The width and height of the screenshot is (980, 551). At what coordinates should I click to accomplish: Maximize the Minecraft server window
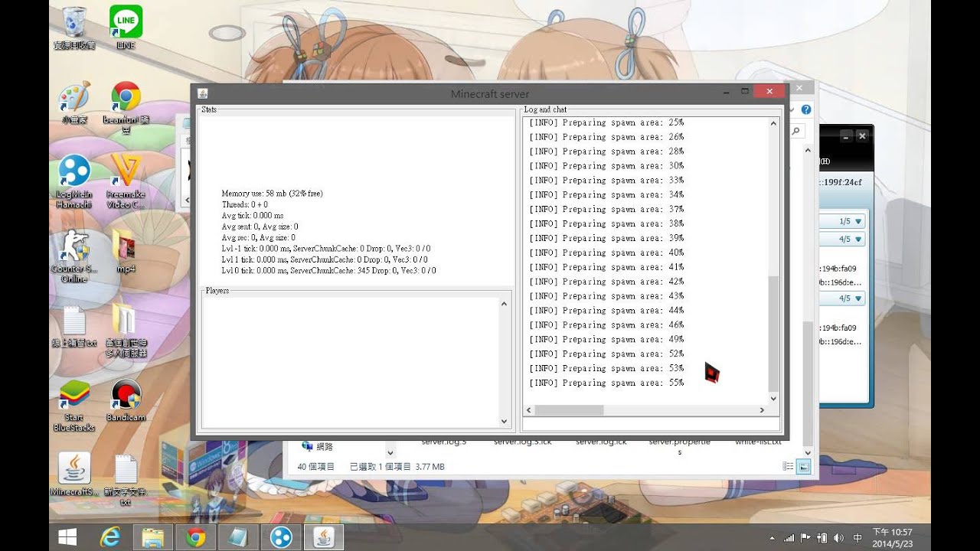pyautogui.click(x=744, y=91)
